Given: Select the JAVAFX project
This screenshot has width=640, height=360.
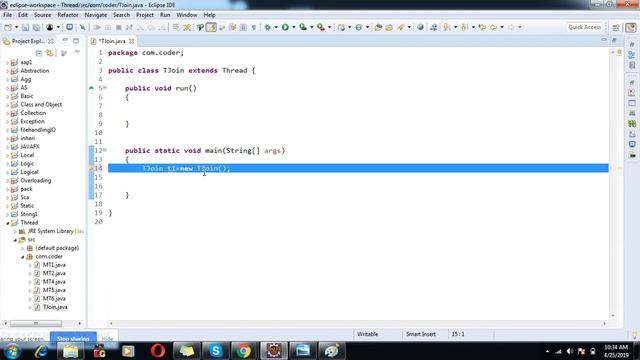Looking at the screenshot, I should click(30, 147).
